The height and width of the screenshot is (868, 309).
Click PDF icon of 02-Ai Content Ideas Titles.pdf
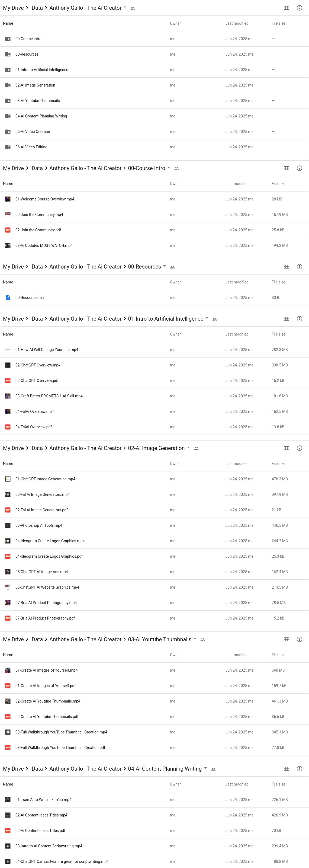pyautogui.click(x=8, y=831)
